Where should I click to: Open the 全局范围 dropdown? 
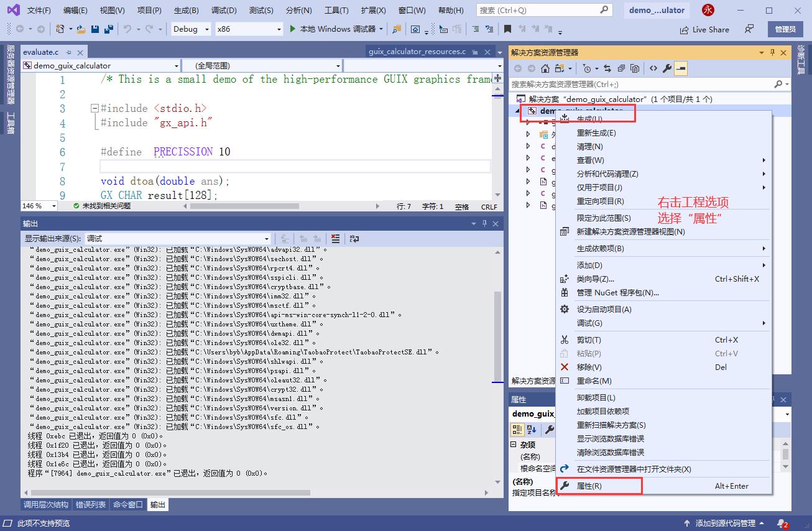click(x=262, y=65)
